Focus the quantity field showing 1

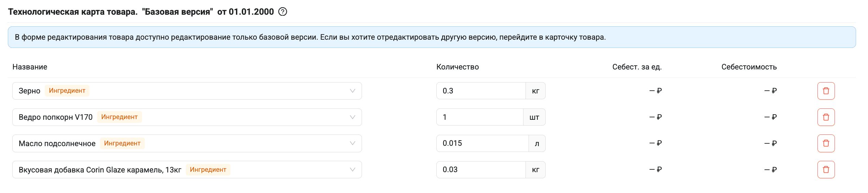(x=480, y=117)
